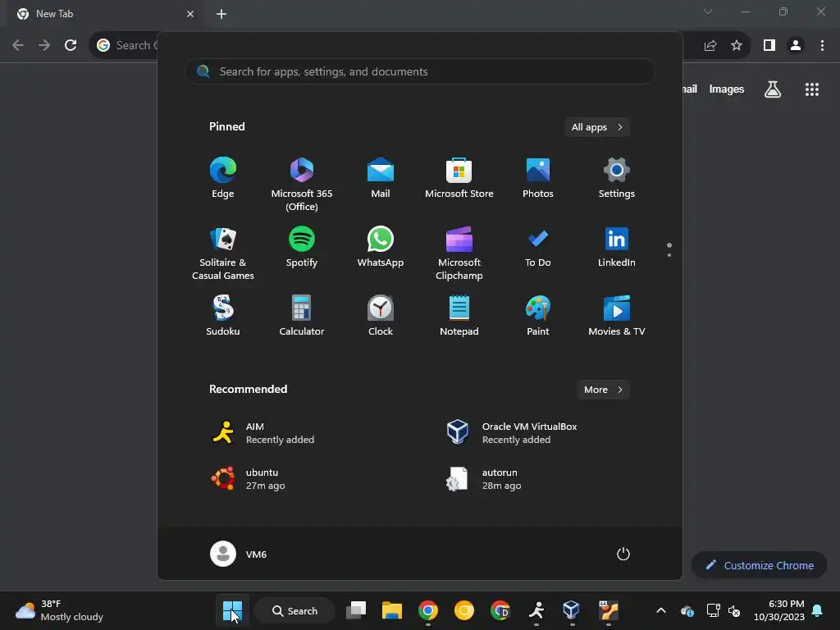Open LinkedIn pinned app
The image size is (840, 630).
pyautogui.click(x=617, y=248)
